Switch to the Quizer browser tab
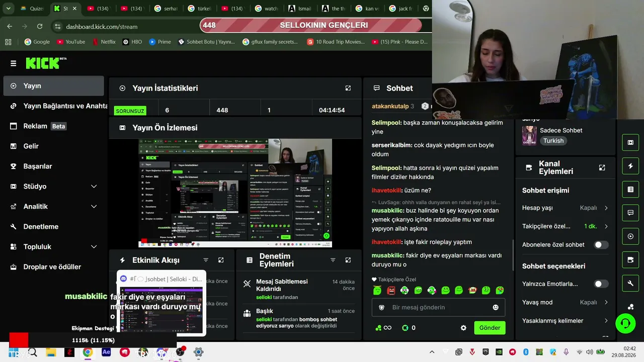 [x=32, y=9]
